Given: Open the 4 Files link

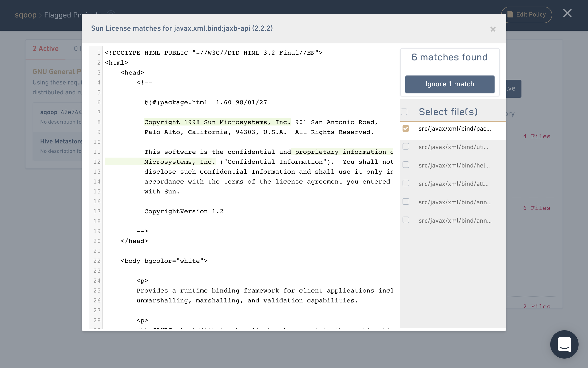Looking at the screenshot, I should click(x=536, y=136).
